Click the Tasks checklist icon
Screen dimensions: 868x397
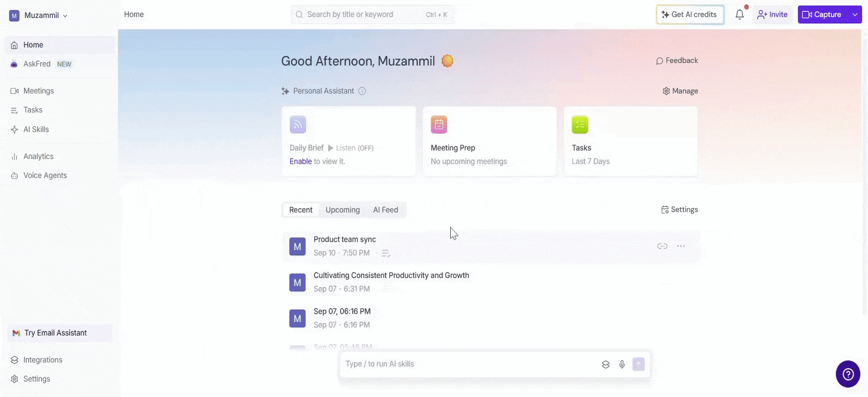coord(580,125)
